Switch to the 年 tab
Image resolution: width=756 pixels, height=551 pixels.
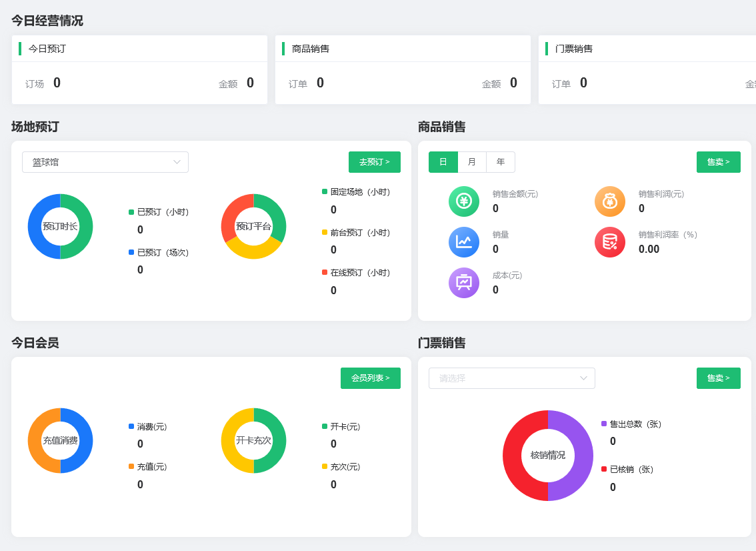click(x=501, y=161)
